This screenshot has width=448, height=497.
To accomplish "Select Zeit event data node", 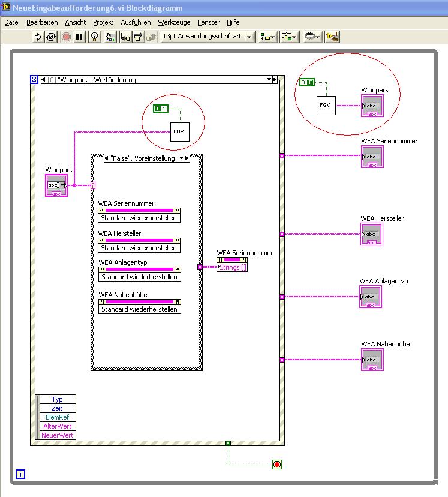I will click(58, 408).
